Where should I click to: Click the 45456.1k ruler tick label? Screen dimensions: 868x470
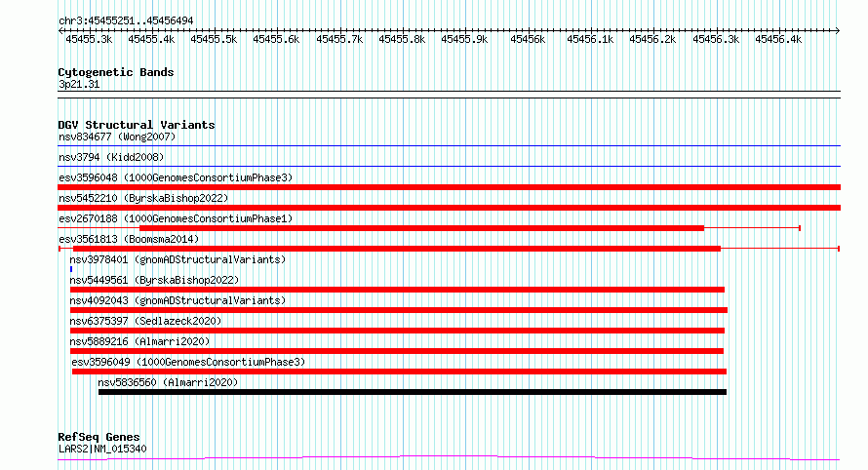tap(590, 39)
